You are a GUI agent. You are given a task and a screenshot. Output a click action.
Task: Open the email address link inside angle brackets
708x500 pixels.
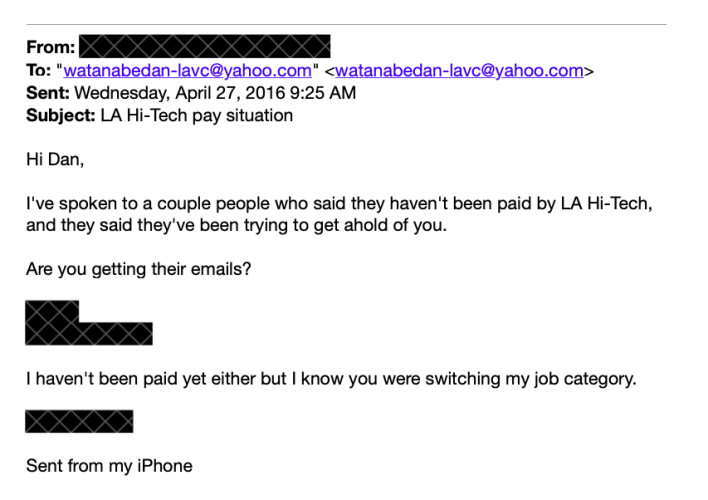[x=459, y=71]
